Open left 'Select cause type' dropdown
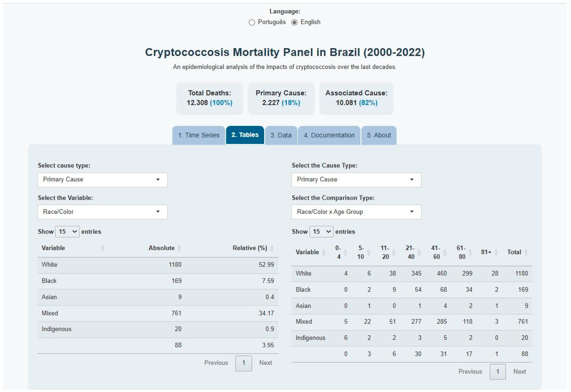The image size is (571, 392). pyautogui.click(x=103, y=180)
